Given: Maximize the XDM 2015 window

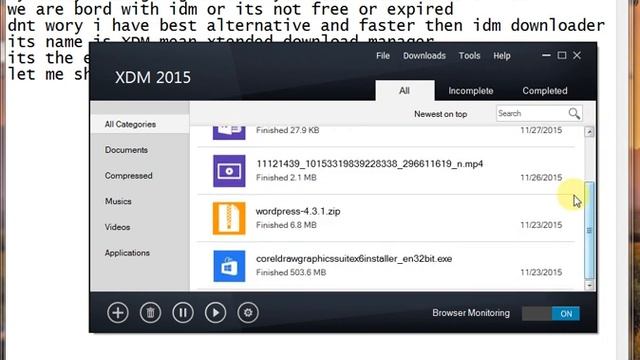Looking at the screenshot, I should pos(562,56).
